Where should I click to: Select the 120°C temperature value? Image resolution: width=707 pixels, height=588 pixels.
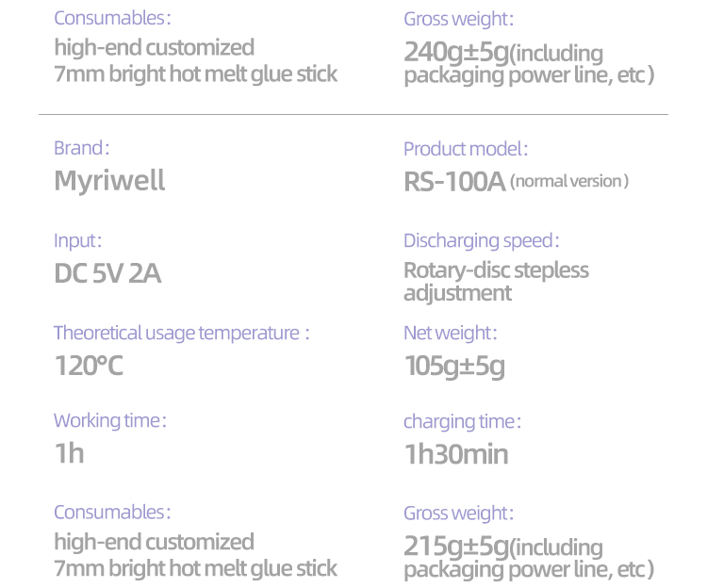(x=89, y=366)
